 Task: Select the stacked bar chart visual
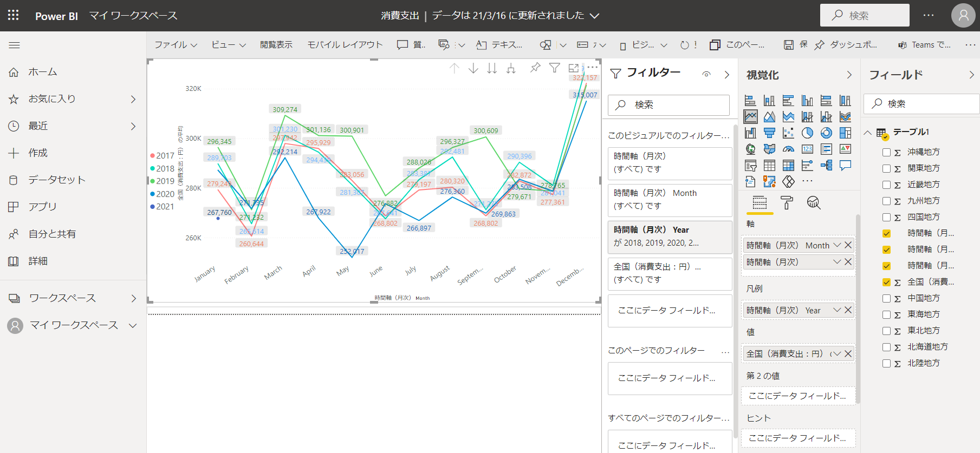point(750,101)
